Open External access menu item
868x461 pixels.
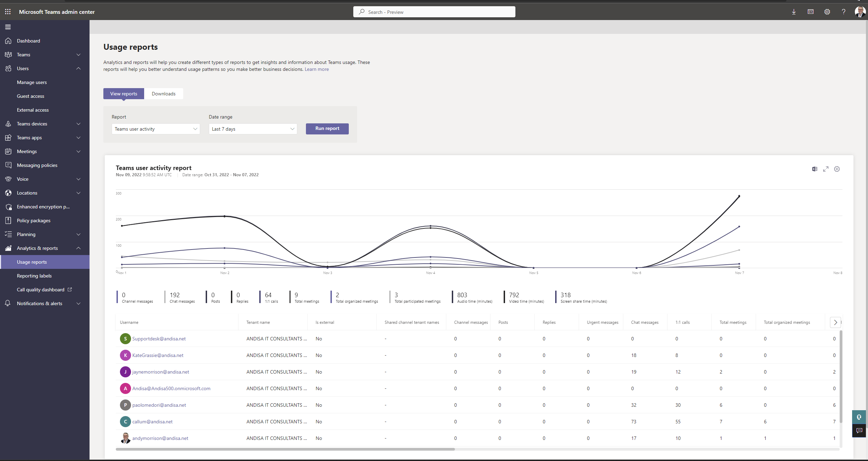click(33, 110)
